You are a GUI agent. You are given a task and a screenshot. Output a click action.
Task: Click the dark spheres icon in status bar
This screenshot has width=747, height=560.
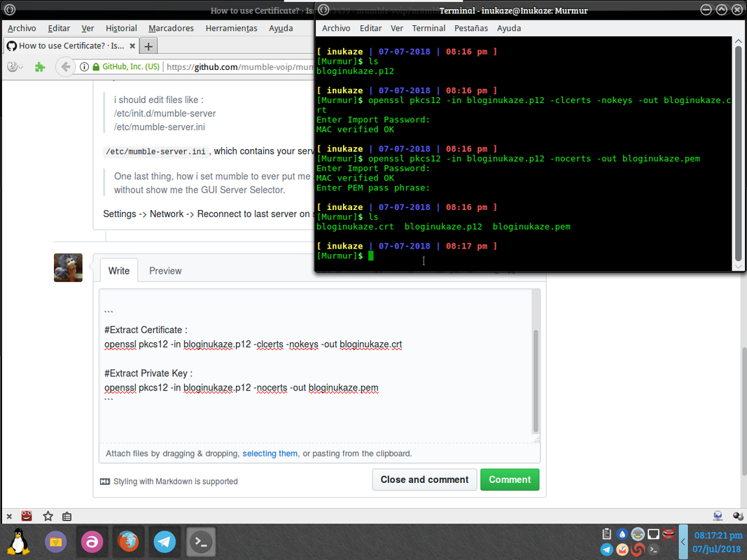pos(738,516)
